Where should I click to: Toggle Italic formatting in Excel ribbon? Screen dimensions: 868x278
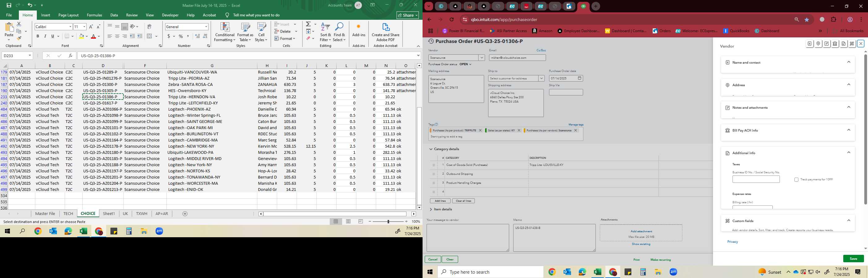click(45, 36)
